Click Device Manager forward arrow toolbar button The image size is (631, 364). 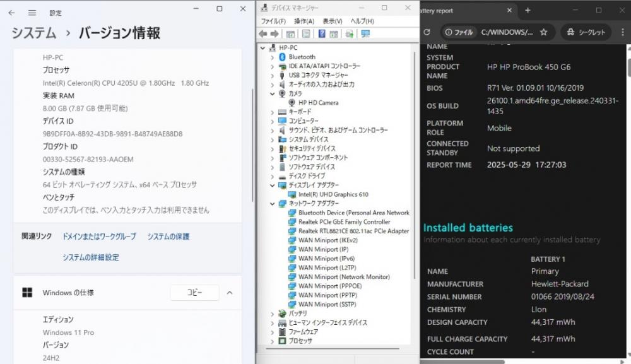tap(275, 34)
